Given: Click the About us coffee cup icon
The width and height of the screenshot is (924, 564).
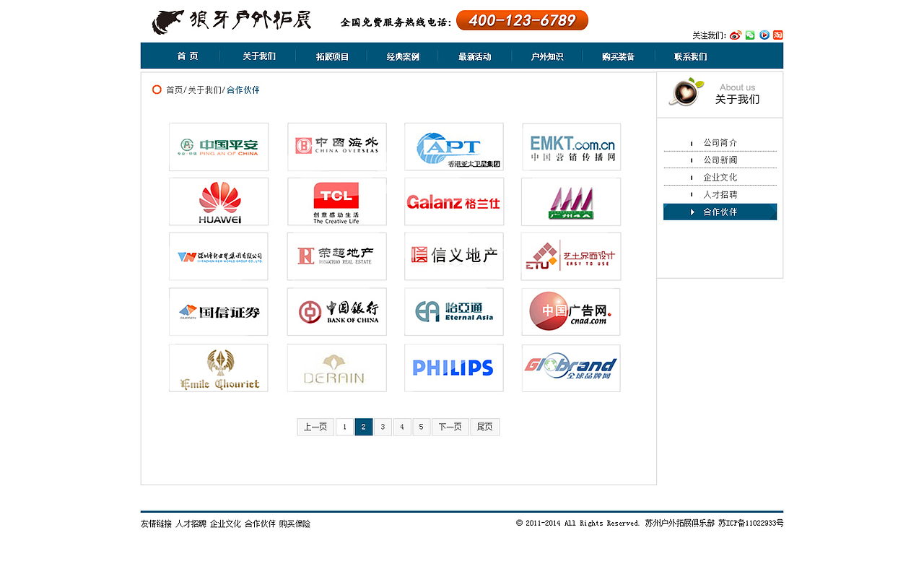Looking at the screenshot, I should 685,92.
